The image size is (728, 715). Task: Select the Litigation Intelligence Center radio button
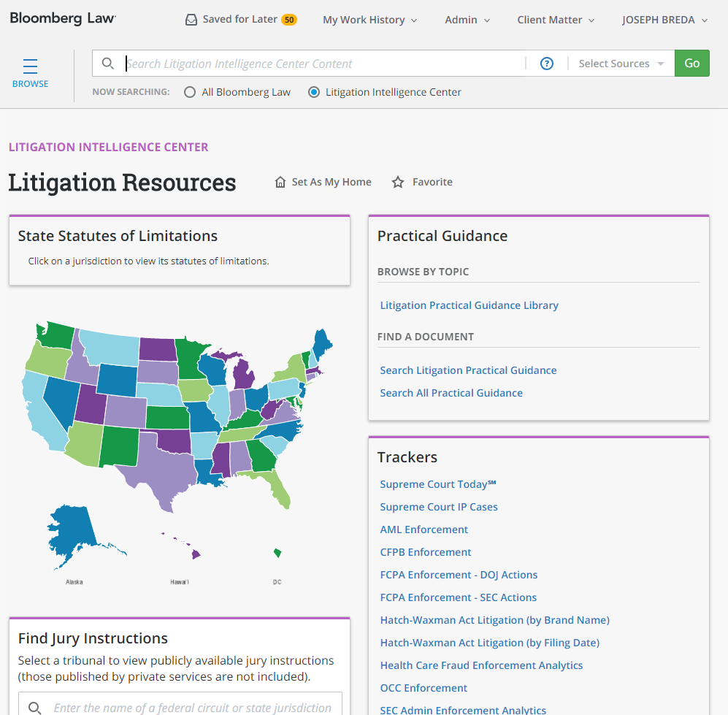click(314, 92)
